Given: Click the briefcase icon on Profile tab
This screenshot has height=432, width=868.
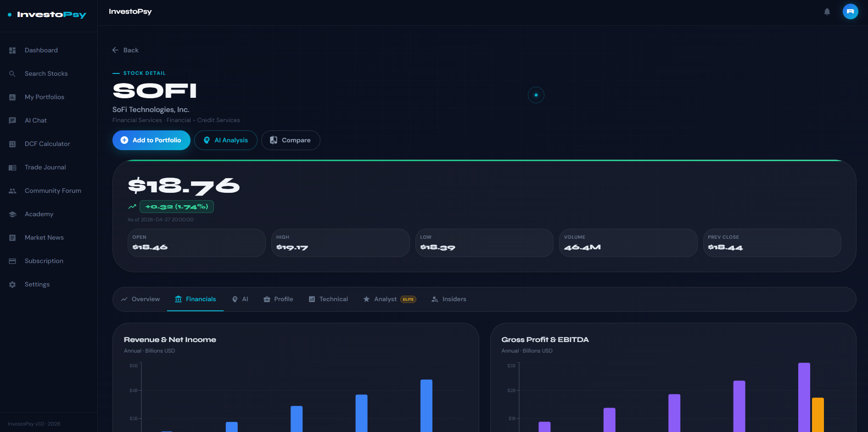Looking at the screenshot, I should (267, 299).
